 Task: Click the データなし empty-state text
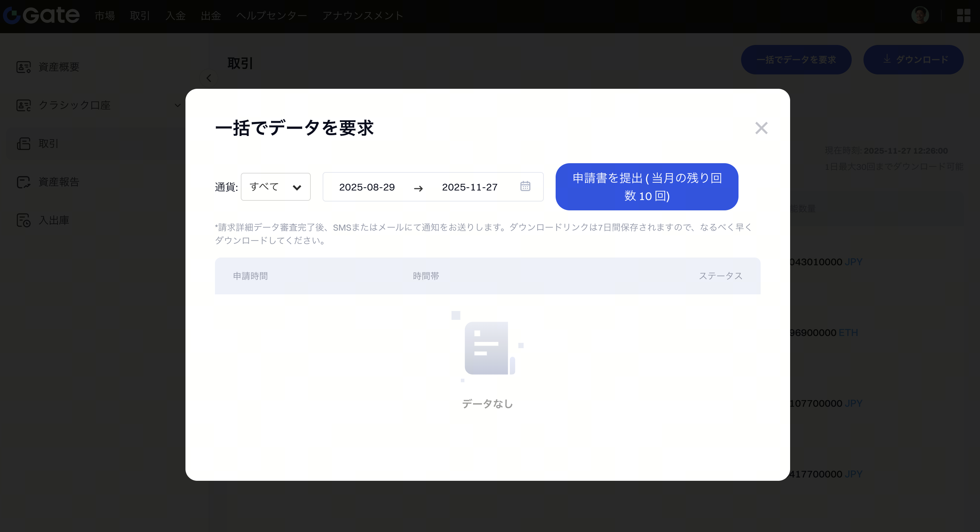click(x=487, y=404)
